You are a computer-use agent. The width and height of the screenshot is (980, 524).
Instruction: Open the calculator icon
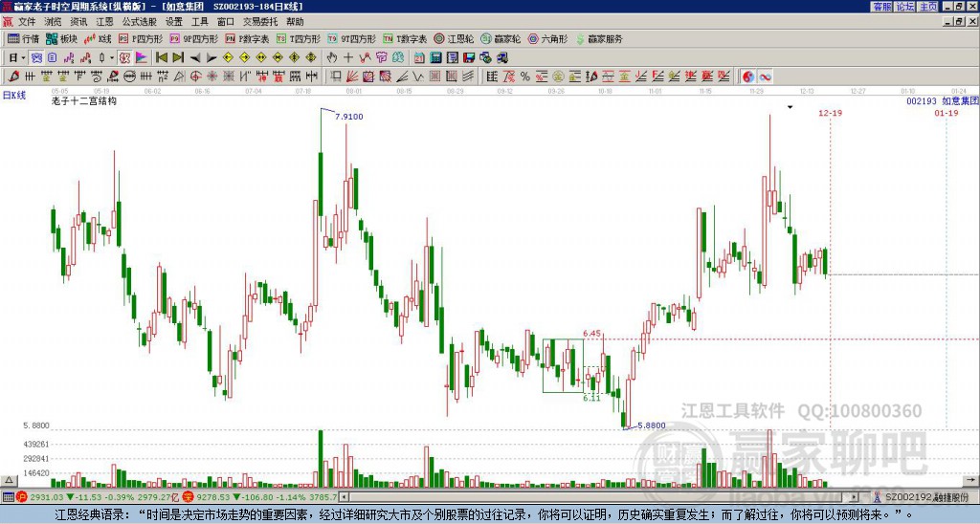436,57
